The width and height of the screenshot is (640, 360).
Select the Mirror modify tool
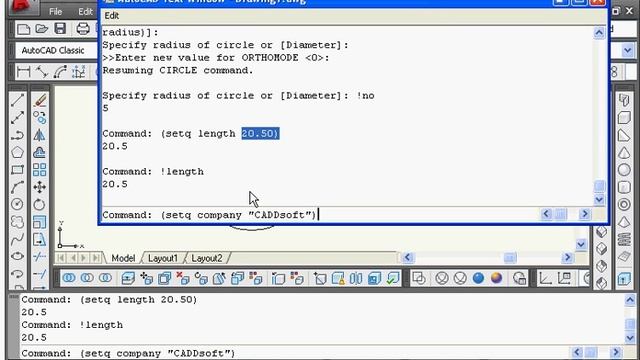tap(40, 135)
